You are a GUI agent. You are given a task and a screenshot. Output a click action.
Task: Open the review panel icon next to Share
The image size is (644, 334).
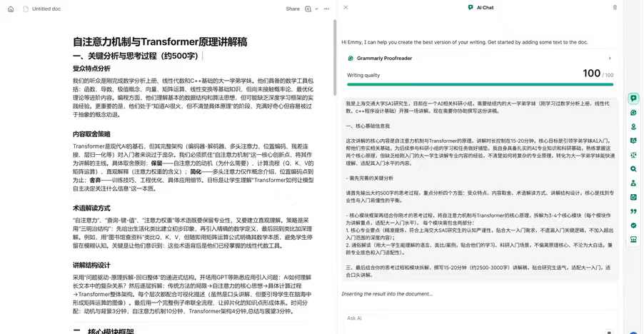[x=308, y=9]
